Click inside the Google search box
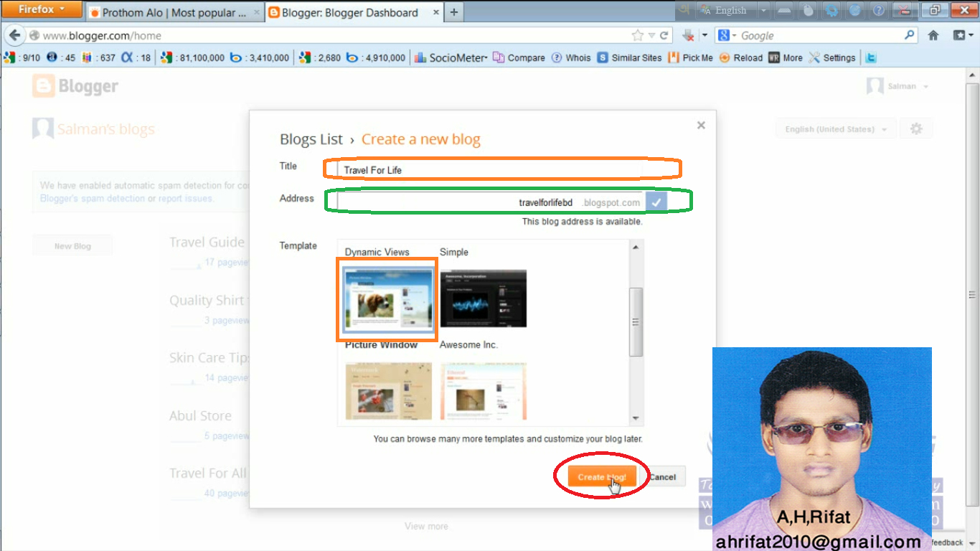This screenshot has width=980, height=551. tap(821, 35)
